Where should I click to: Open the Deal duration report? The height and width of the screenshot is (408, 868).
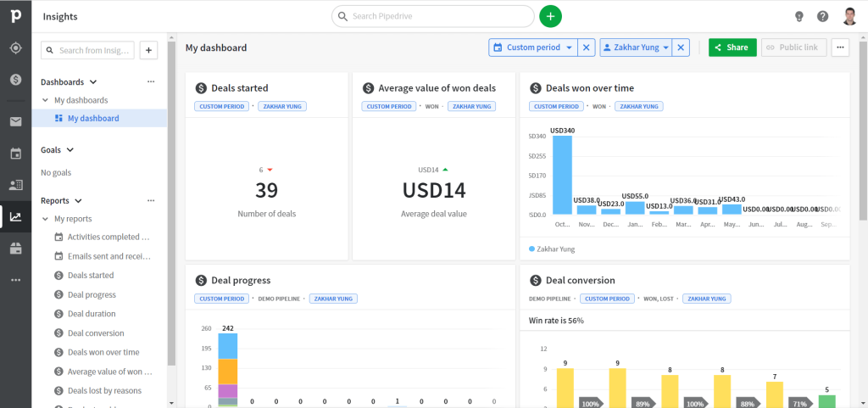92,314
